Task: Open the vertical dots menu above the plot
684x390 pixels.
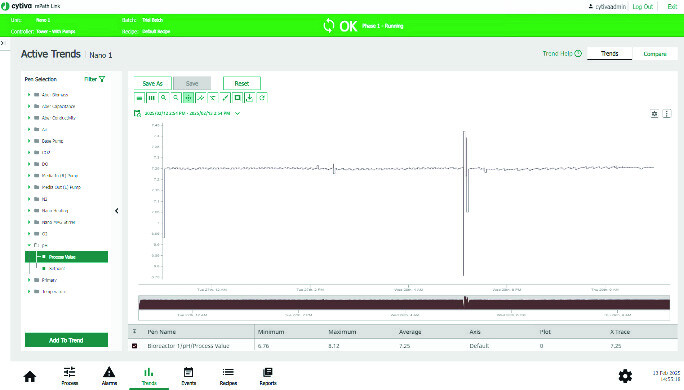Action: 667,114
